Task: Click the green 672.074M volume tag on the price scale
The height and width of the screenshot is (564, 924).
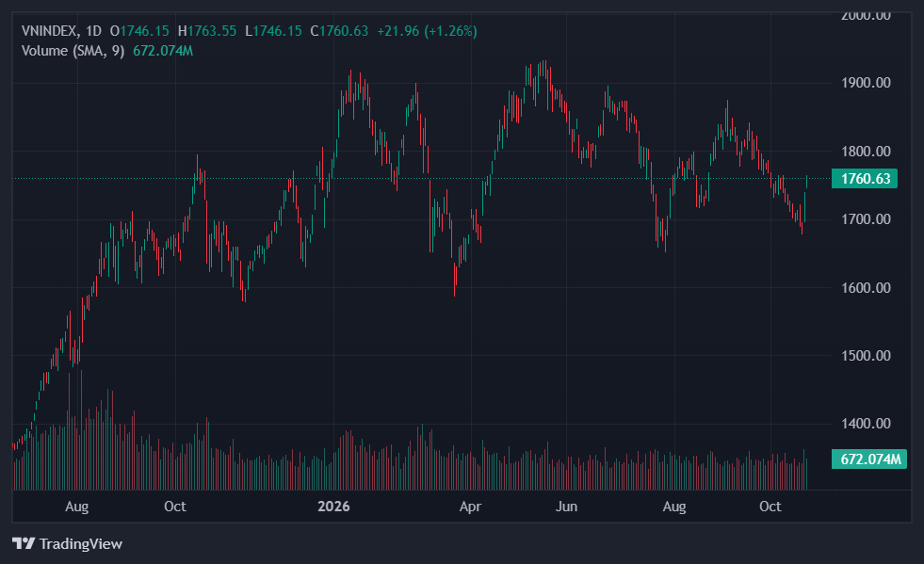Action: click(869, 459)
